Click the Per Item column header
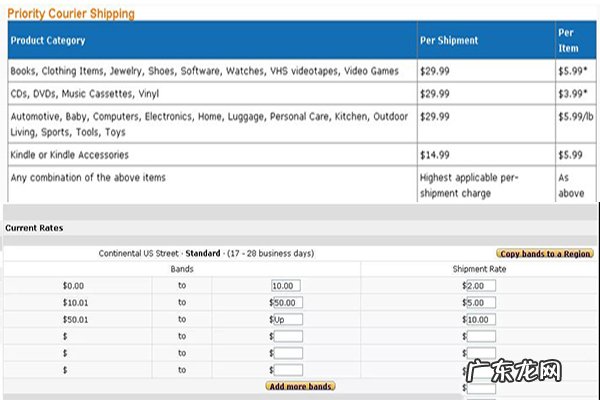 [x=567, y=40]
